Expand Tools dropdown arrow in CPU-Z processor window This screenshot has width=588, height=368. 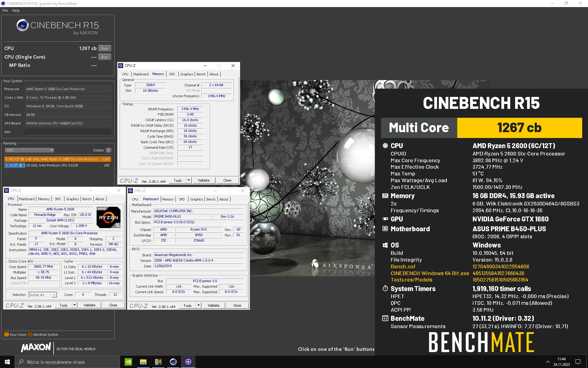click(75, 305)
